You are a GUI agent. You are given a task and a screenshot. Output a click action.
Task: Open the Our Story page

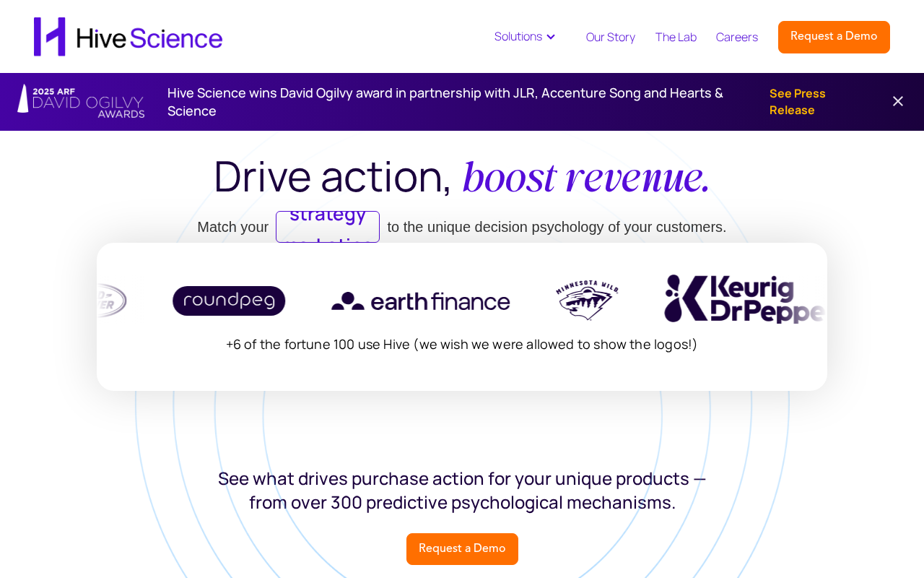point(610,38)
